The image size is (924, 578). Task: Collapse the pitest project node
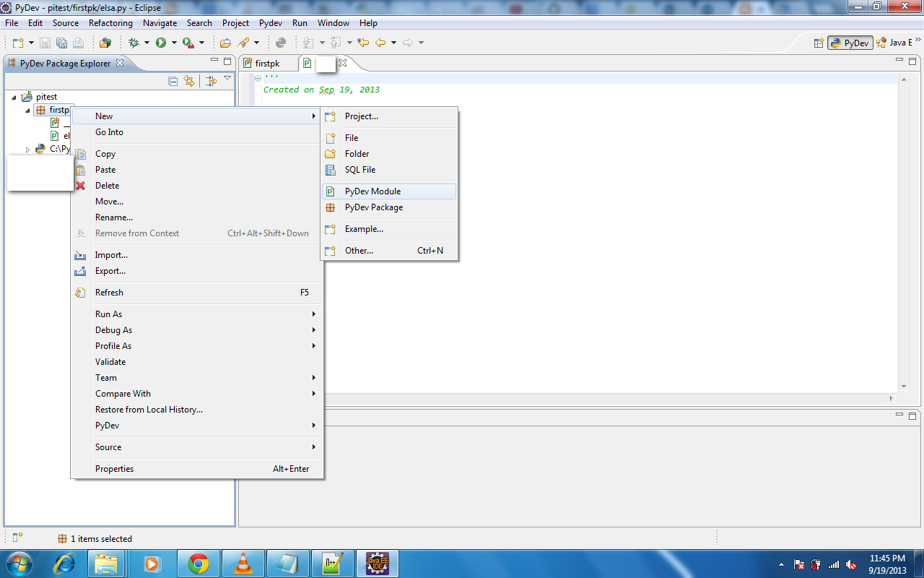coord(13,96)
